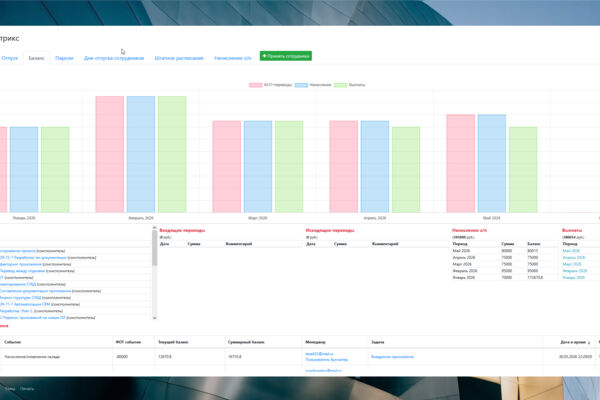Click the Задача column header
Screen dimensions: 600x400
tap(378, 342)
